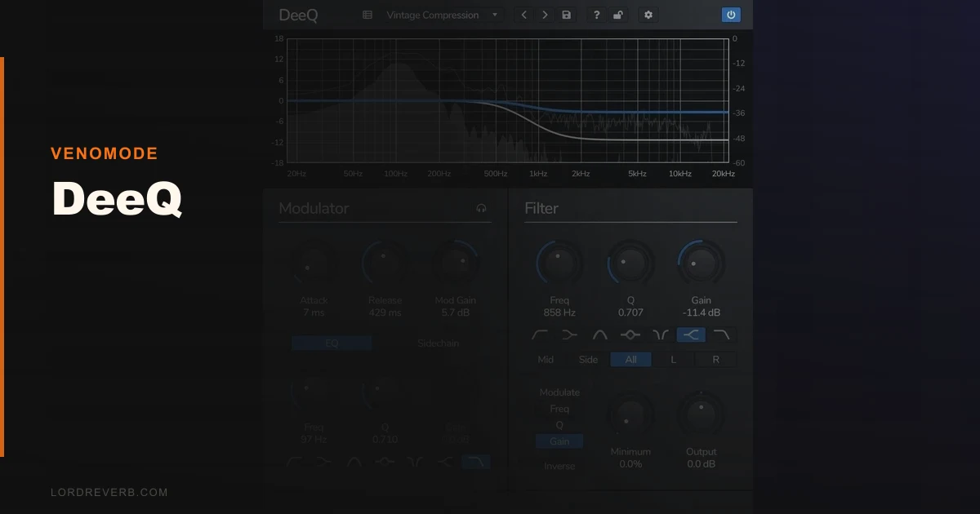980x514 pixels.
Task: Save preset with the floppy disk icon
Action: coord(567,15)
